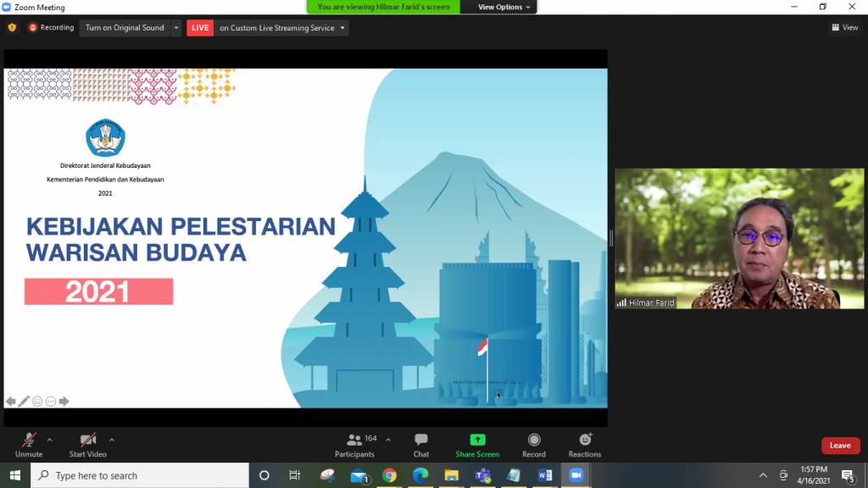868x488 pixels.
Task: Expand audio options arrow beside Unmute
Action: click(x=49, y=440)
